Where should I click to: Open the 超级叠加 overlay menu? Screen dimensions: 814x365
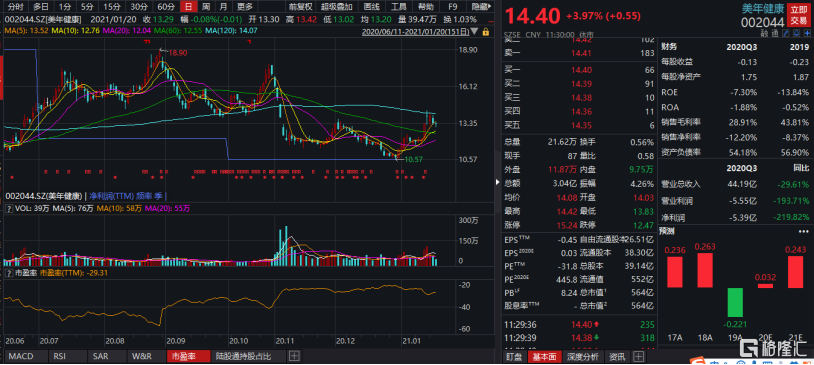(x=336, y=6)
